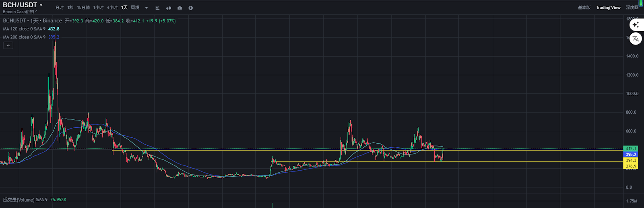Click the 76.953K volume value
This screenshot has width=644, height=208.
point(58,200)
